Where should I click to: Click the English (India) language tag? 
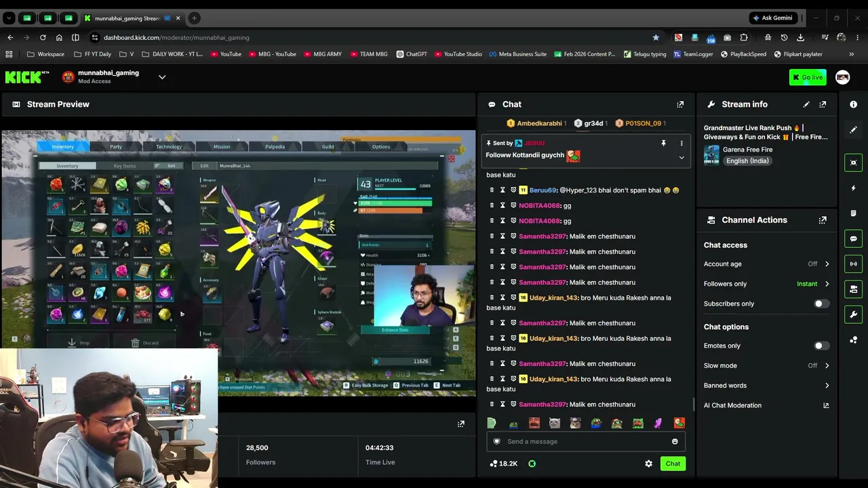pyautogui.click(x=747, y=161)
